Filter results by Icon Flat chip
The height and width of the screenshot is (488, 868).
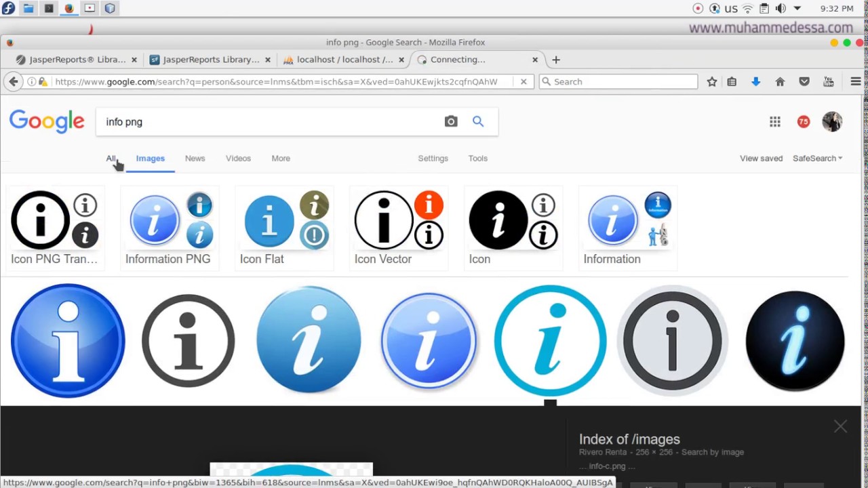(284, 228)
